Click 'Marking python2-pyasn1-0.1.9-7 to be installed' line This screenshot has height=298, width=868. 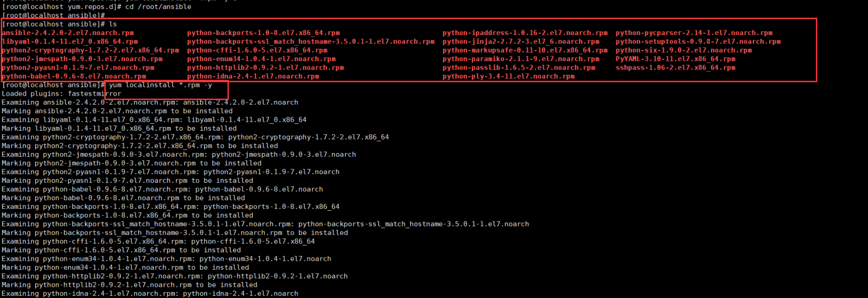(128, 181)
